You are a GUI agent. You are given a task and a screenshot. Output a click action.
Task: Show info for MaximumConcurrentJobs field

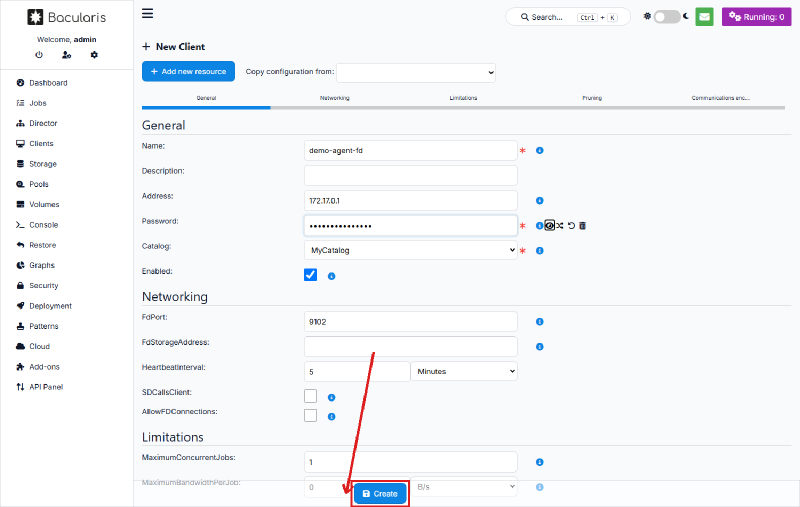(x=539, y=462)
